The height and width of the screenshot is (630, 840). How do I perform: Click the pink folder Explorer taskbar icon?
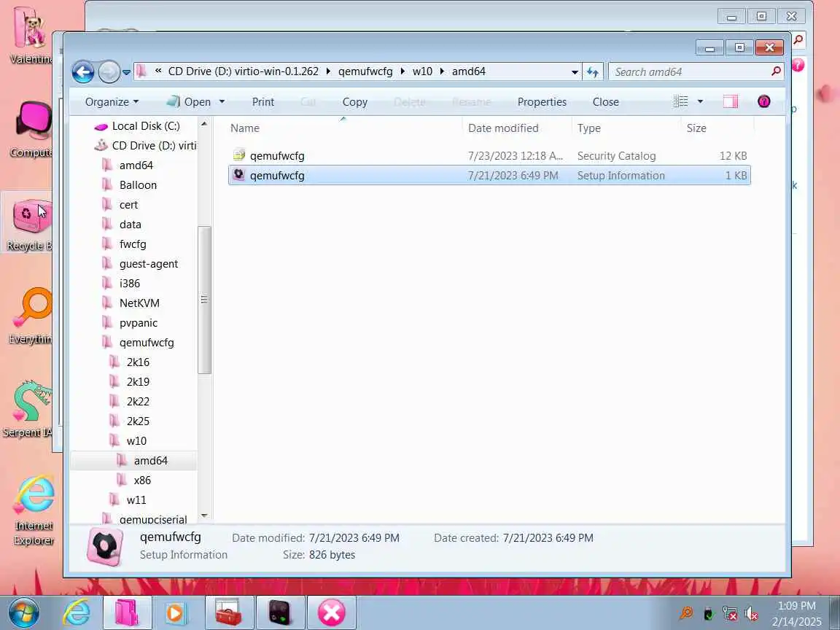click(127, 612)
